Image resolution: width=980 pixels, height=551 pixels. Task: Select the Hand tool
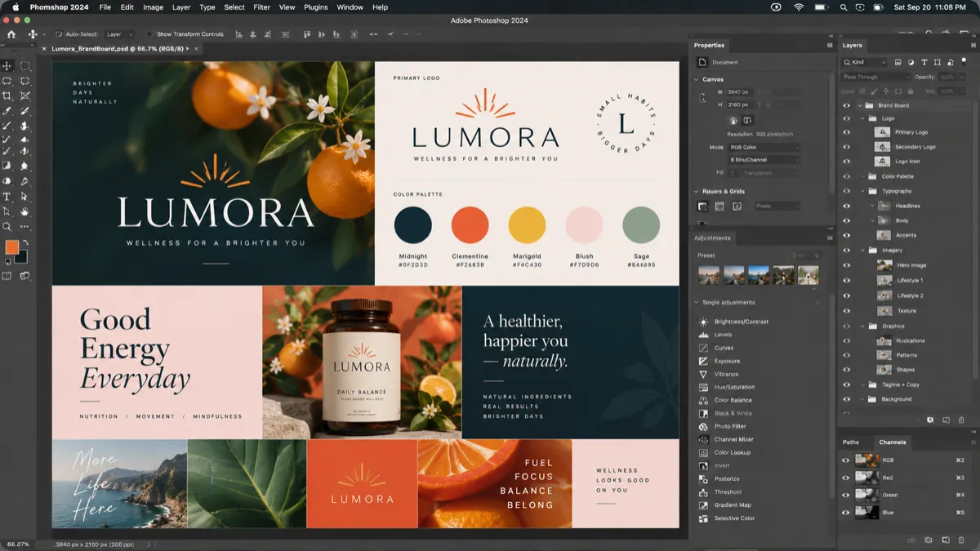coord(24,211)
